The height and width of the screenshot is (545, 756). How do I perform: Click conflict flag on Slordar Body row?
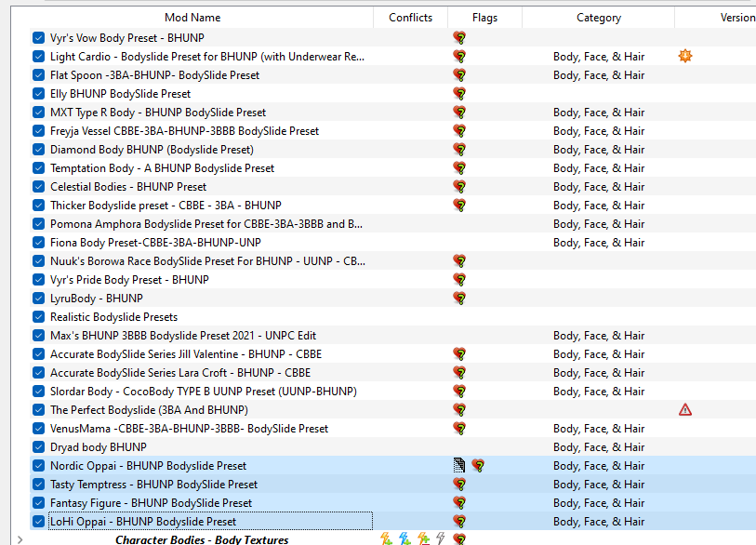(x=460, y=392)
